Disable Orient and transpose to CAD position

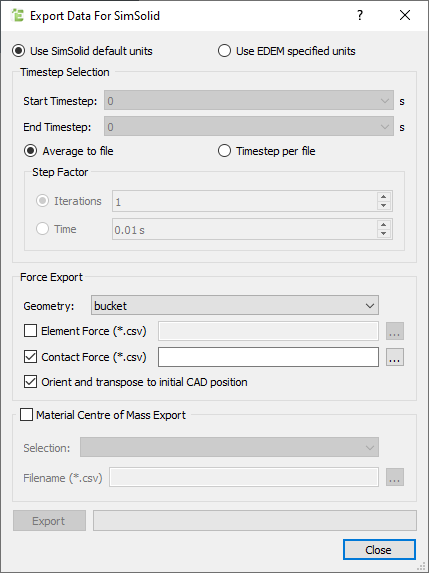tap(30, 382)
